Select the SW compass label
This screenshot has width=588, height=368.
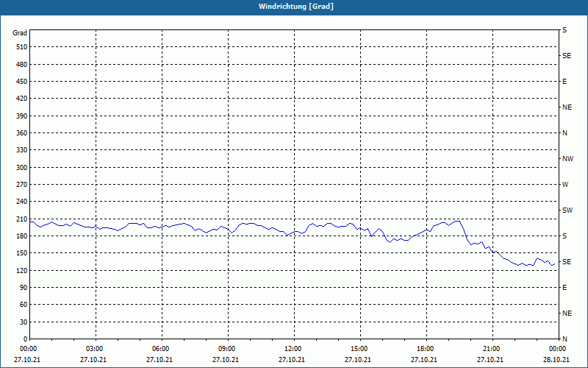(567, 210)
